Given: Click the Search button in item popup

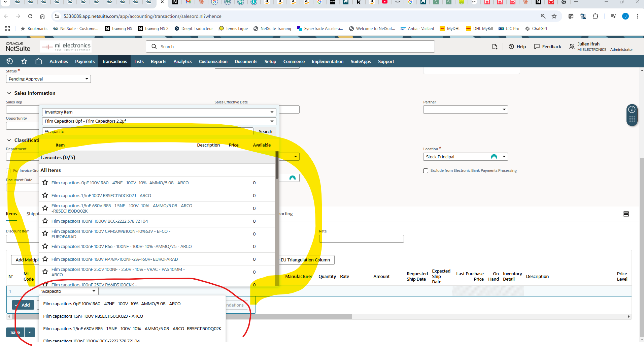Looking at the screenshot, I should (x=265, y=131).
